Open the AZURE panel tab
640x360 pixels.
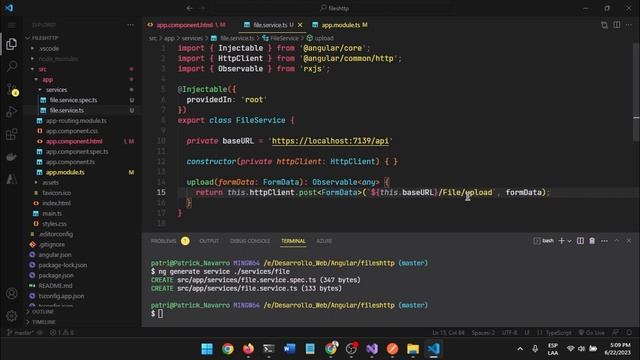click(324, 241)
